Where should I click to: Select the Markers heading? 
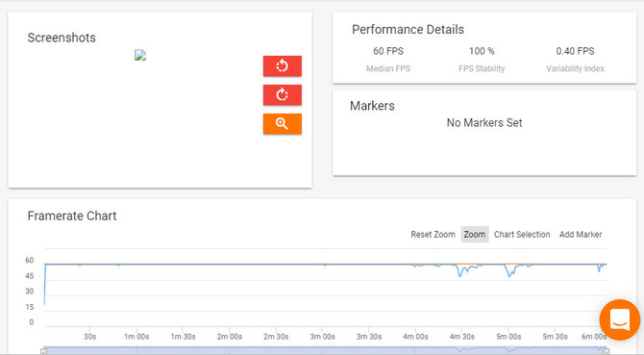(372, 106)
